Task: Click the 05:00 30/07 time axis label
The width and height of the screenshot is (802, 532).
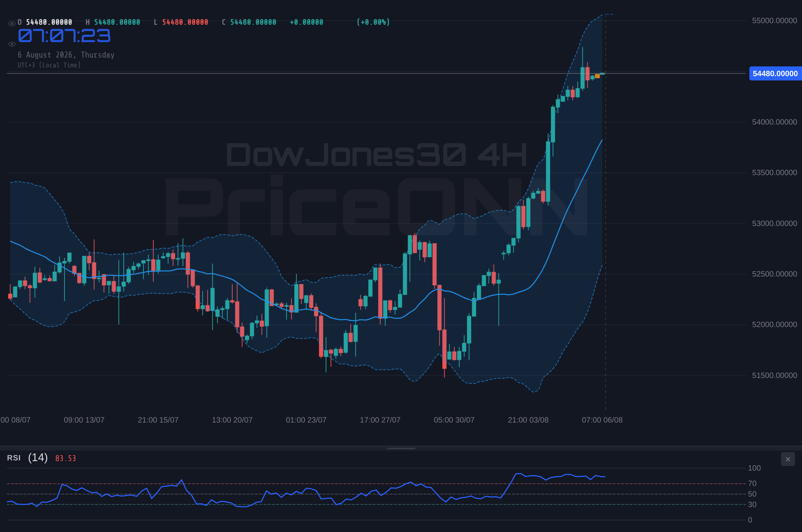Action: point(454,420)
